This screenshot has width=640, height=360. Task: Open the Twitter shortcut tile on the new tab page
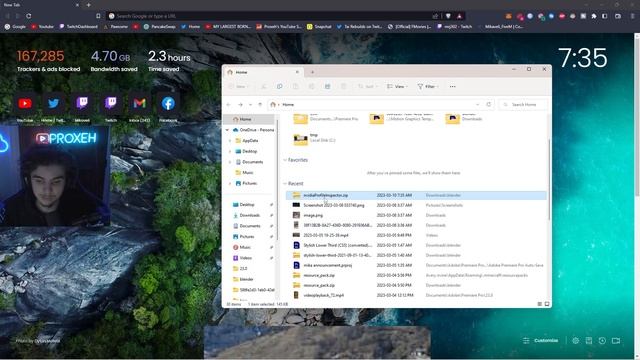pyautogui.click(x=53, y=104)
